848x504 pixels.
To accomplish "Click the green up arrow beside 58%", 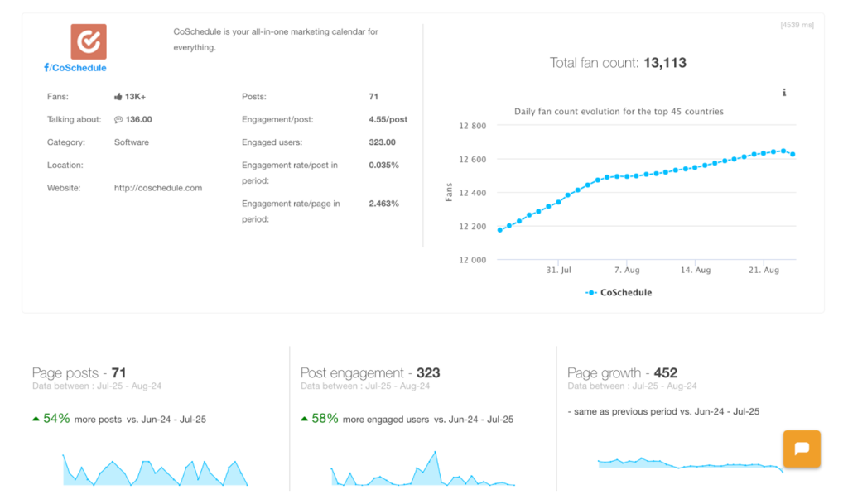I will coord(304,419).
